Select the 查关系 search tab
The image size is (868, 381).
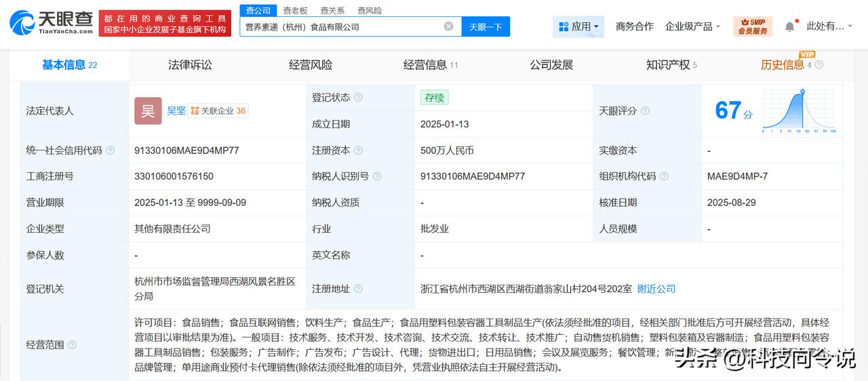click(x=332, y=10)
